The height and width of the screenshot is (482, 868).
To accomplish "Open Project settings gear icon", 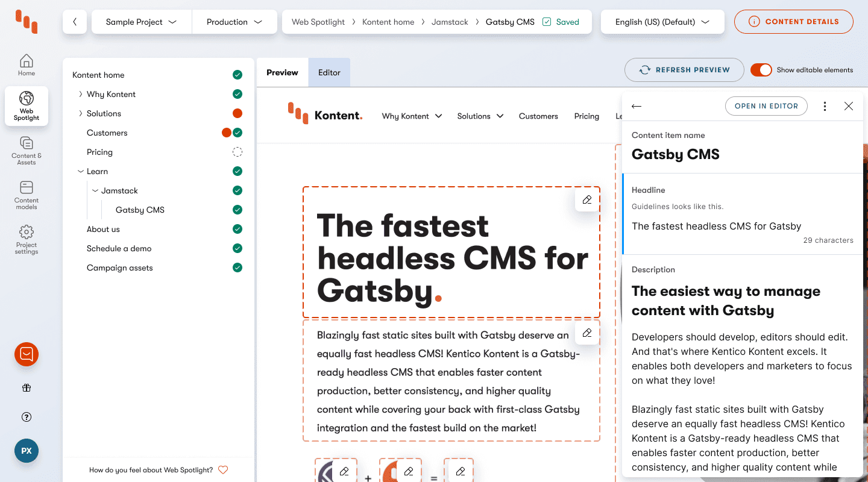I will pyautogui.click(x=27, y=239).
